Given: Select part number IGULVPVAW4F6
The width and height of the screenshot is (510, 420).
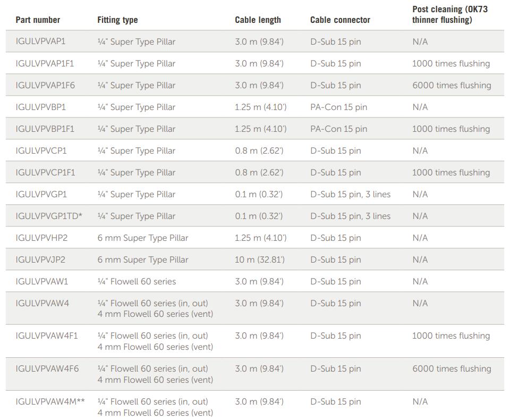Looking at the screenshot, I should tap(47, 368).
